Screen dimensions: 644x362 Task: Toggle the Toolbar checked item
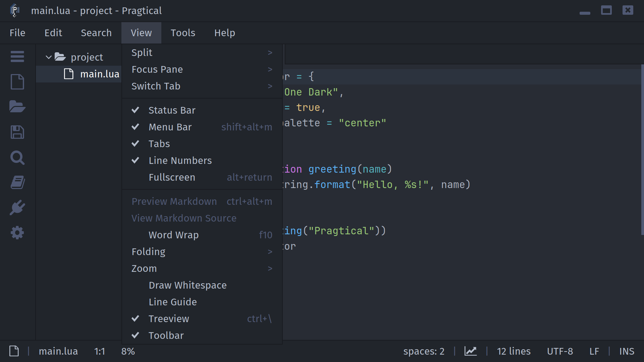(202, 336)
